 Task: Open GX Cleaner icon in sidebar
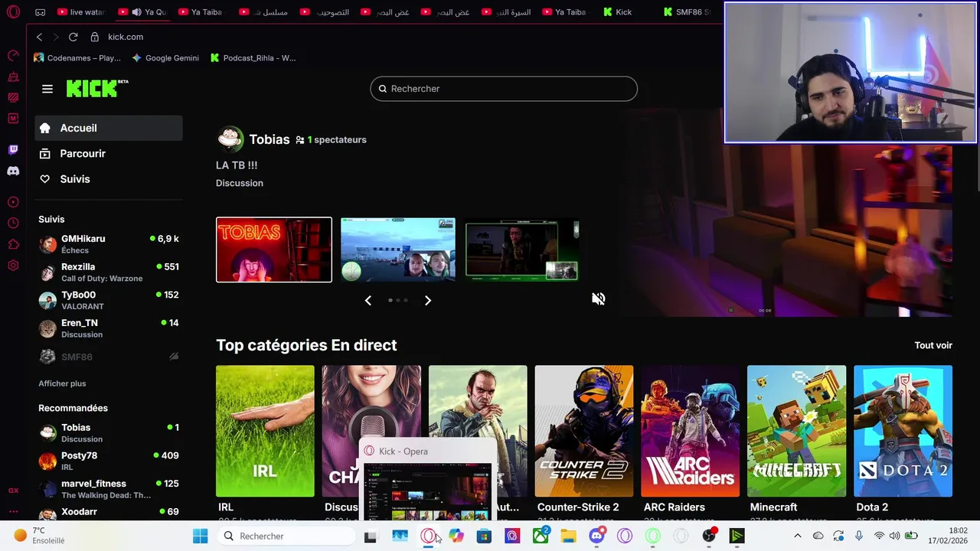click(13, 77)
